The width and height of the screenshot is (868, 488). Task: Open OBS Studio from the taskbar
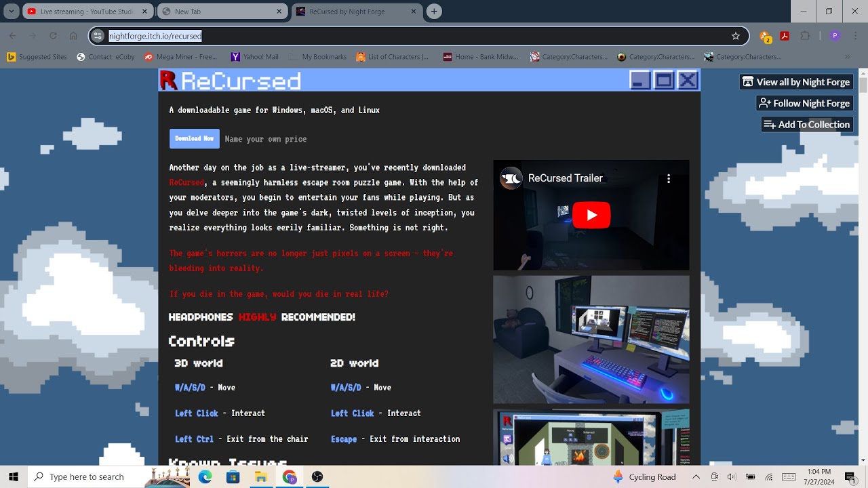317,477
